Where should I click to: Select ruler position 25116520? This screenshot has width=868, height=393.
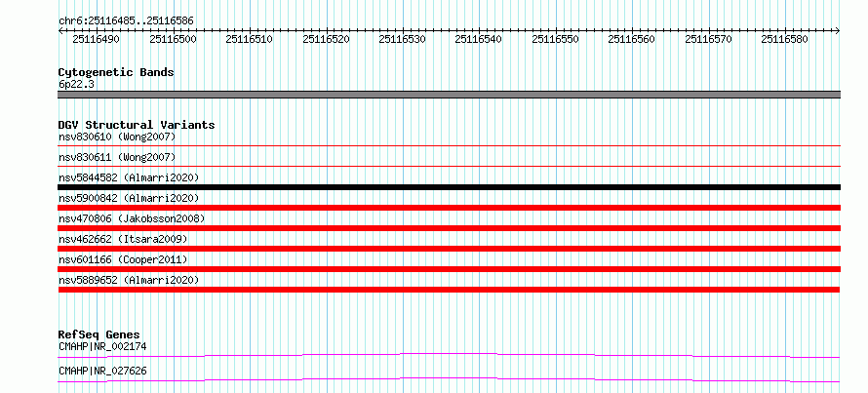pos(326,39)
